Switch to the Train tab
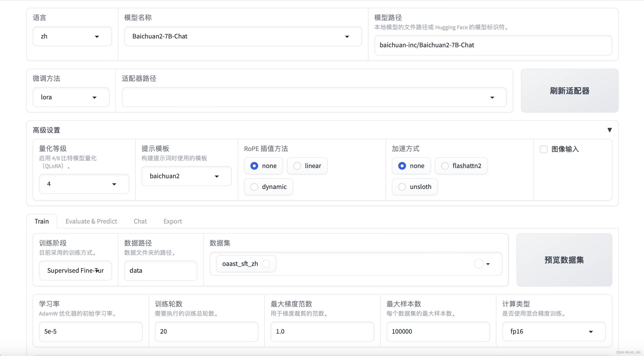Image resolution: width=644 pixels, height=356 pixels. pos(42,221)
